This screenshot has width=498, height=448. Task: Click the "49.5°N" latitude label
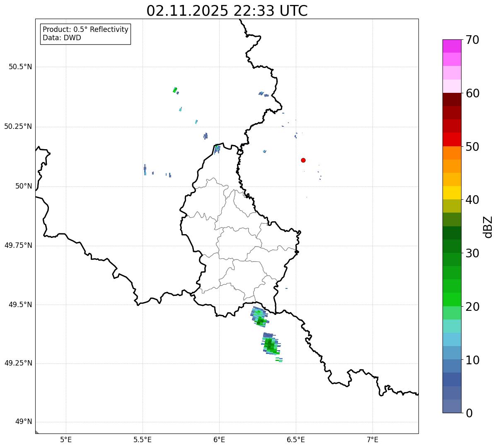(20, 305)
